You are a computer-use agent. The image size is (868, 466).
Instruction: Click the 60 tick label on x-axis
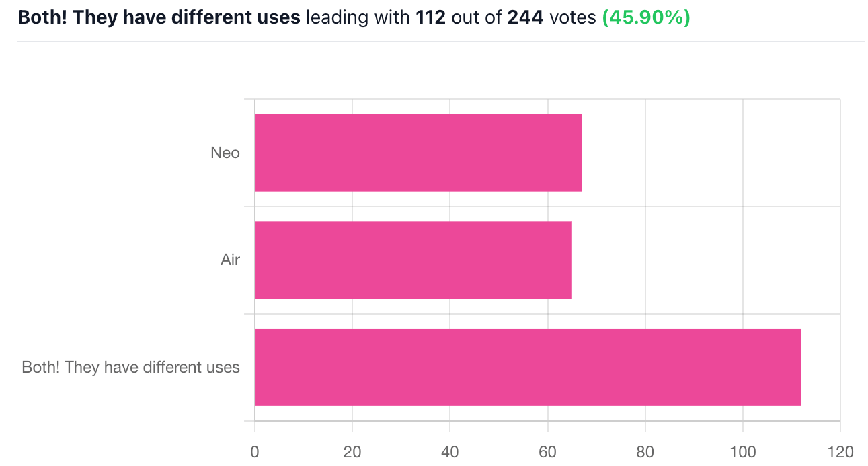coord(547,451)
